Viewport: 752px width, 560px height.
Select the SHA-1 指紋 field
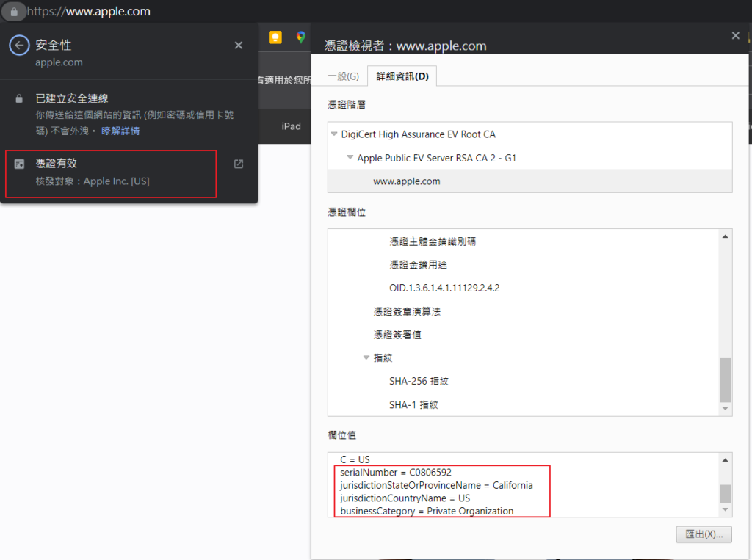click(x=413, y=404)
